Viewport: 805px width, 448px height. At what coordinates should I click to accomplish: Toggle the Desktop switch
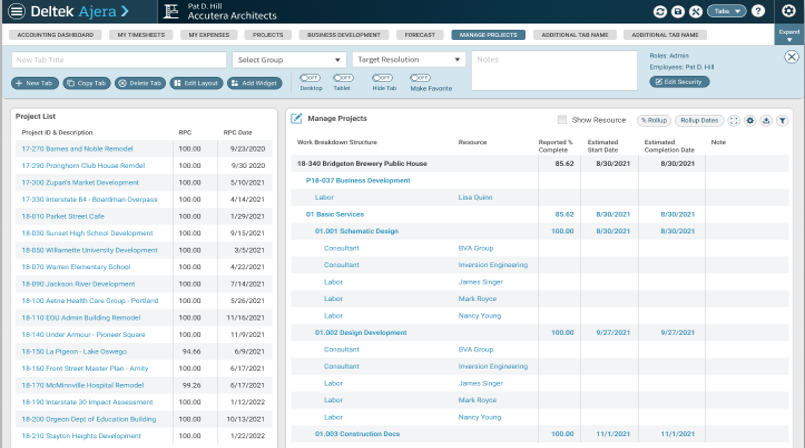pos(310,77)
